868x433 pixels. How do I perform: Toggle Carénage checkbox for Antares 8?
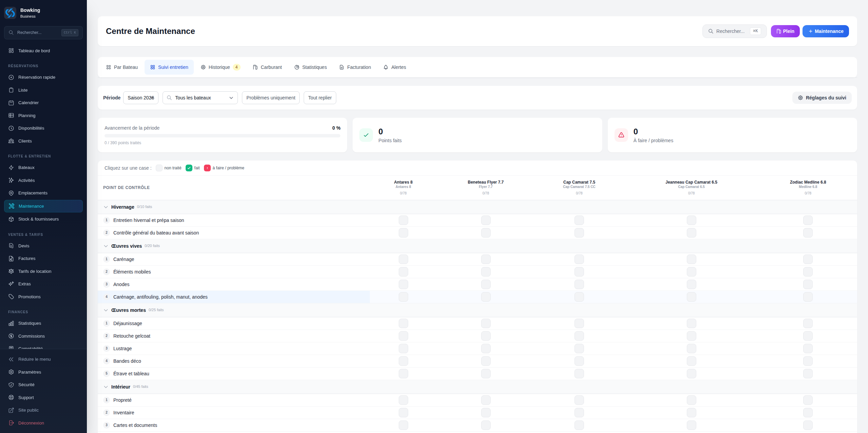[403, 259]
